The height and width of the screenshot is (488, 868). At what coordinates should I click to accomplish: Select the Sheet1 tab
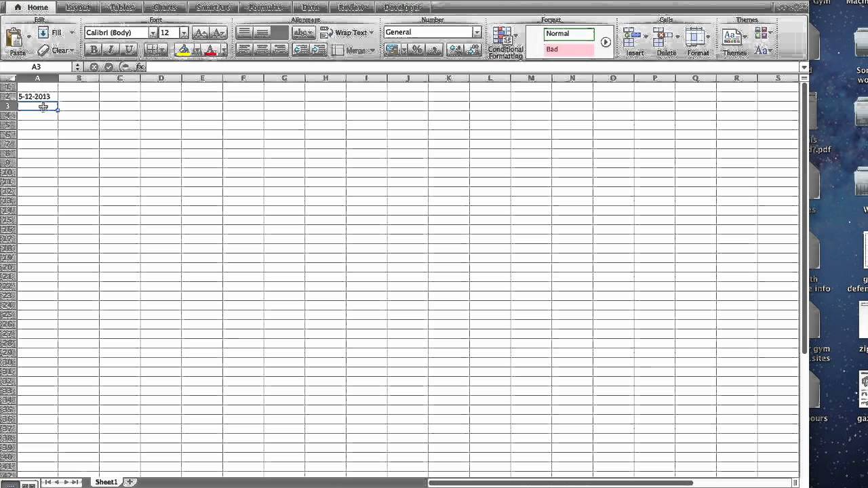tap(106, 481)
